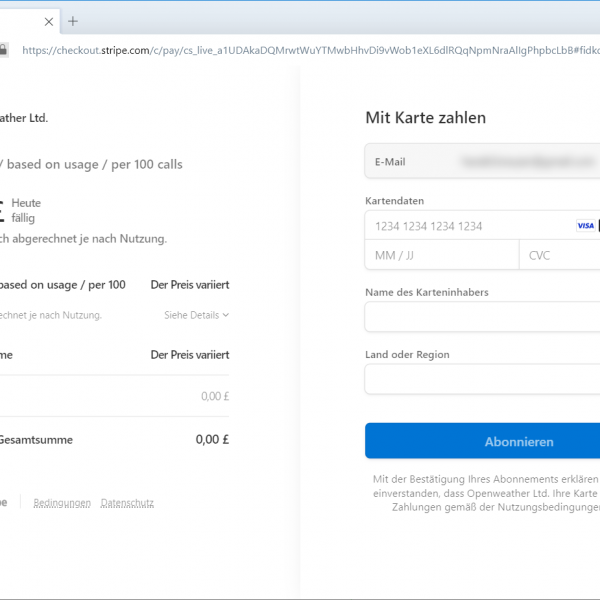Open a new browser tab
Screen dimensions: 600x600
point(73,21)
